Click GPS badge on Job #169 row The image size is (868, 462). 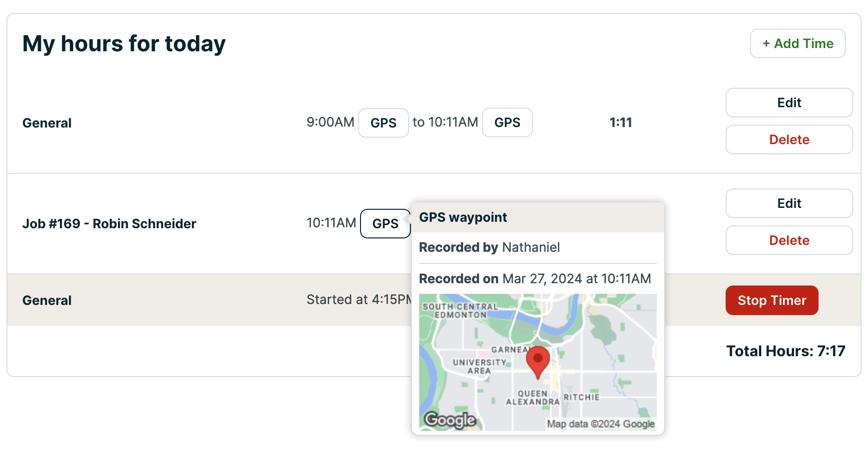tap(385, 224)
